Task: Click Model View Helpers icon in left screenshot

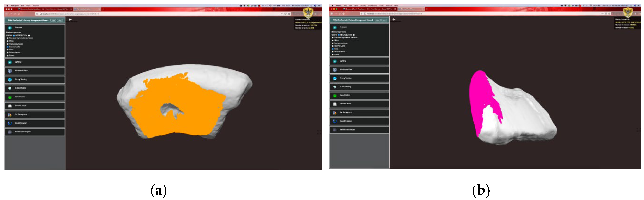Action: [x=10, y=132]
